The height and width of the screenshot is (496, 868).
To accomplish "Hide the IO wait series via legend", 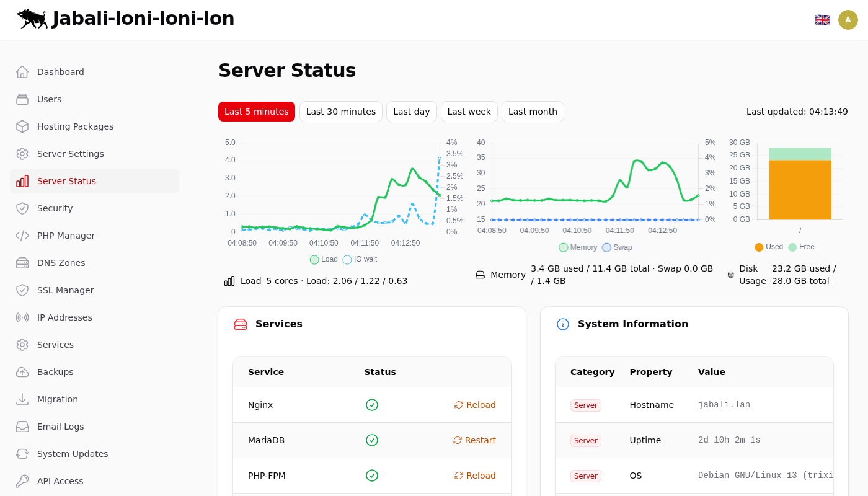I will point(360,260).
